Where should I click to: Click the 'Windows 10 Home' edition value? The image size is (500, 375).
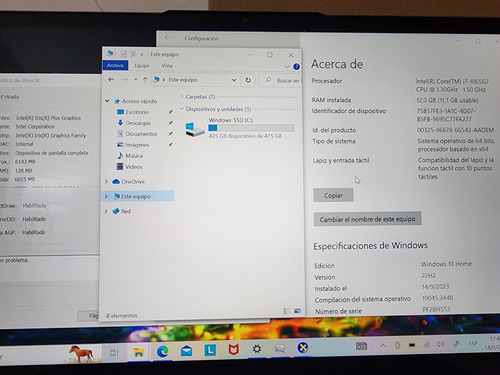pyautogui.click(x=446, y=264)
